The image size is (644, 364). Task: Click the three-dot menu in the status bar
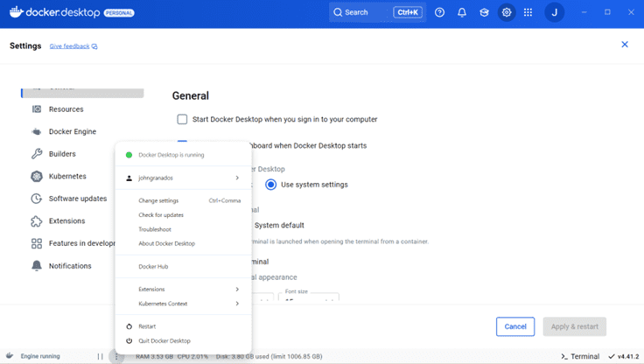point(116,356)
